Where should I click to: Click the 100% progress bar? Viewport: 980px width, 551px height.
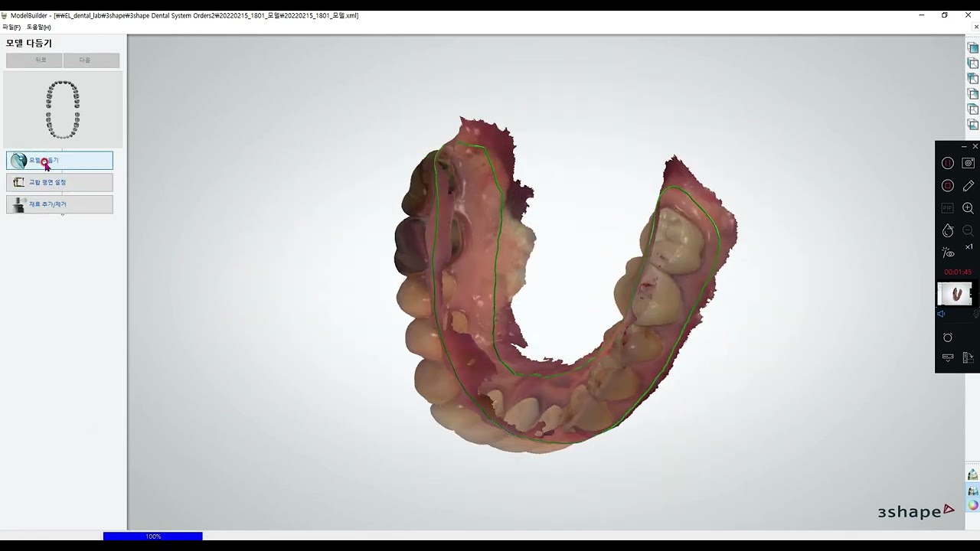click(153, 536)
